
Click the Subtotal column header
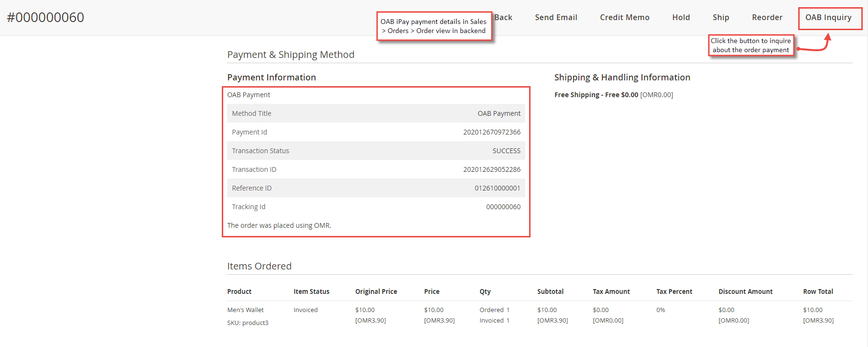coord(550,291)
